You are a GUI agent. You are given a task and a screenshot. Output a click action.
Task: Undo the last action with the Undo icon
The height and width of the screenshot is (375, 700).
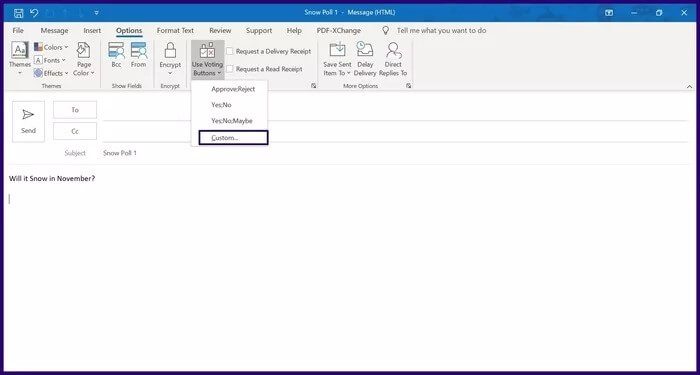click(34, 12)
